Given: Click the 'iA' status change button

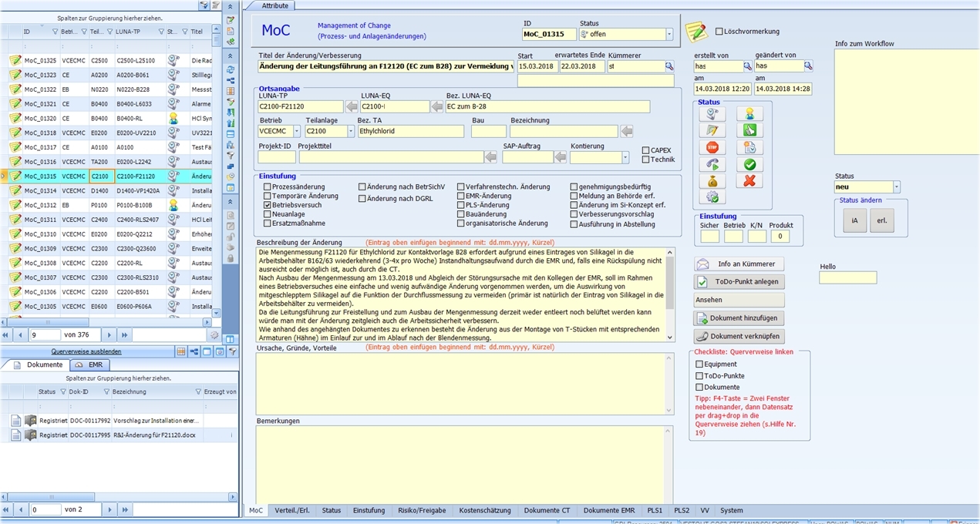Looking at the screenshot, I should [854, 220].
